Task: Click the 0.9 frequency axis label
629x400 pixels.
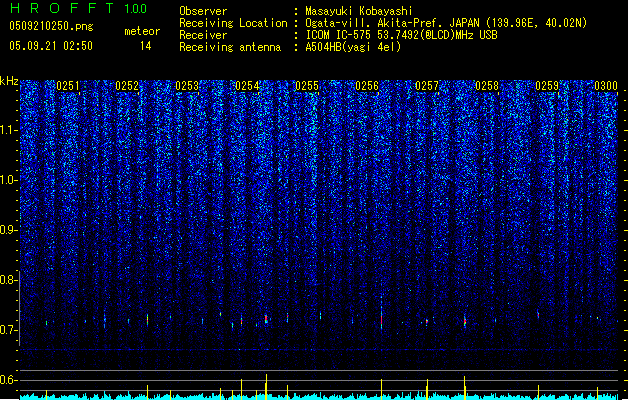Action: click(8, 230)
